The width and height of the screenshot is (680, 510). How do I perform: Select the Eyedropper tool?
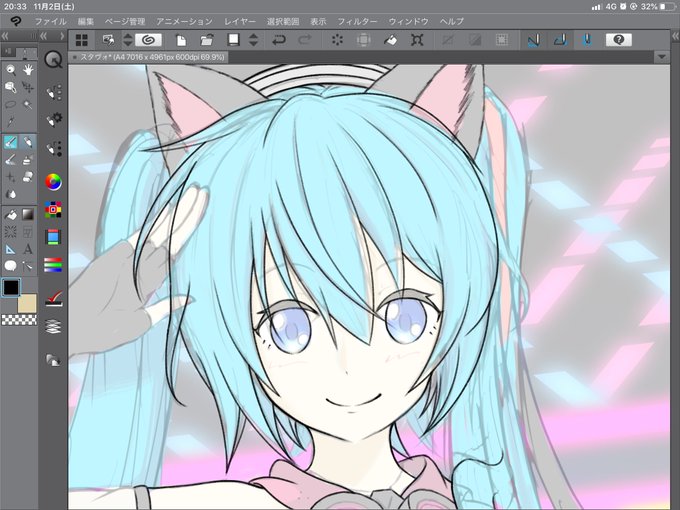pos(10,122)
